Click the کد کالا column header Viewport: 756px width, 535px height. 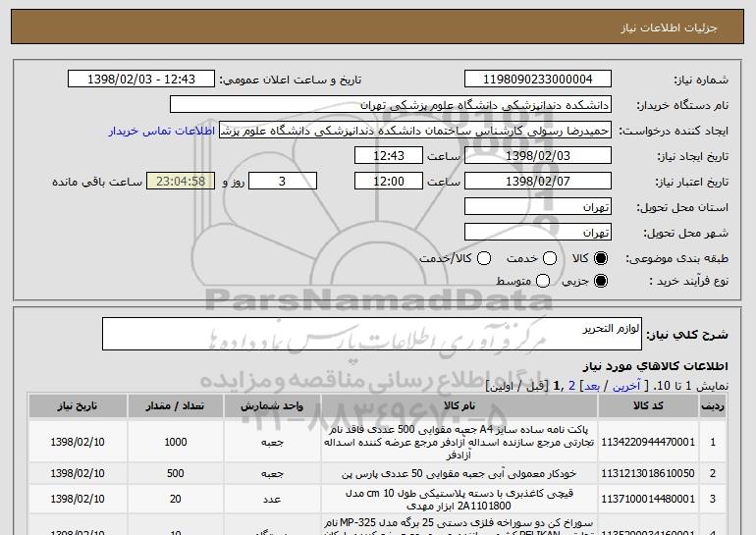(x=648, y=405)
